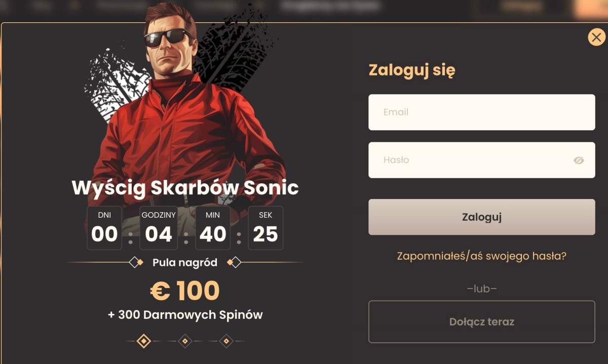The width and height of the screenshot is (608, 364).
Task: Click the DNI countdown box
Action: click(x=104, y=228)
